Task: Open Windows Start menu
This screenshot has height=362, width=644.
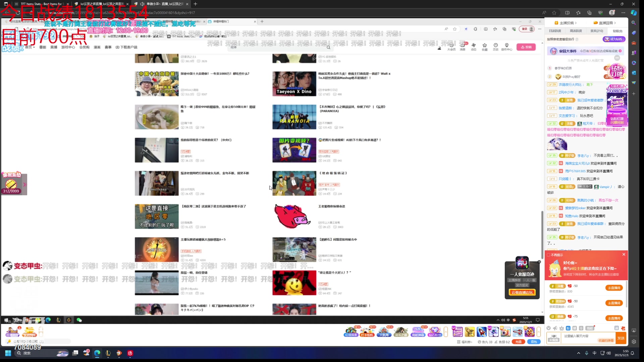Action: click(8, 353)
